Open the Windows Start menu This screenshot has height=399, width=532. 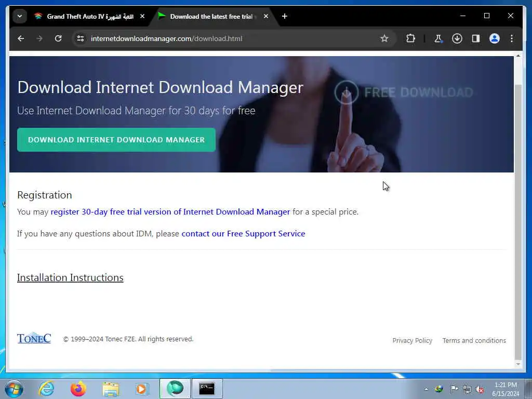14,389
